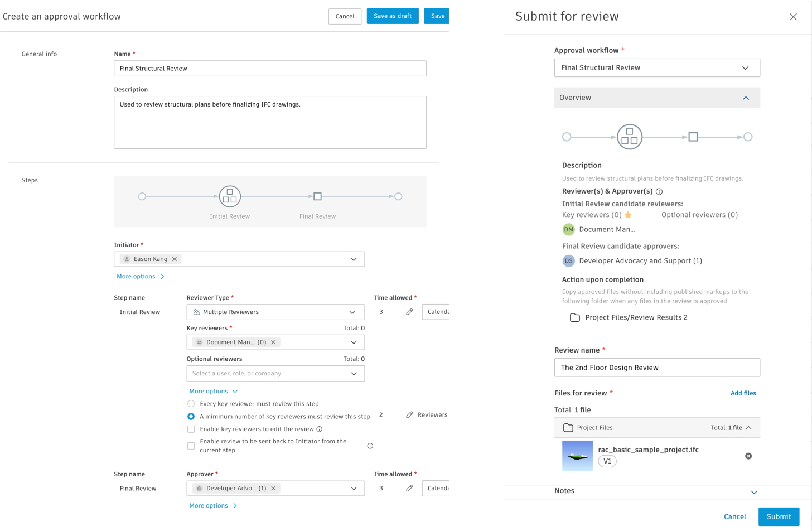Click the Review name input field
Viewport: 812px width, 531px height.
pyautogui.click(x=656, y=368)
